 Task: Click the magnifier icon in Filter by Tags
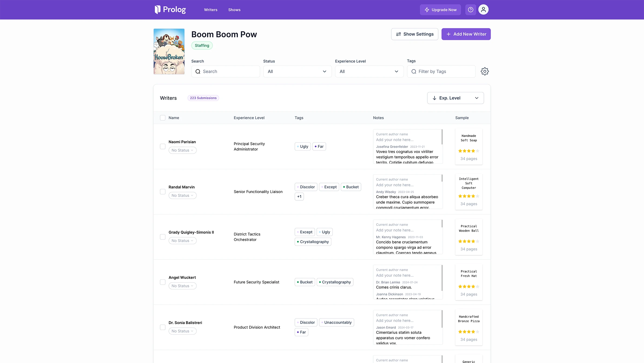414,71
